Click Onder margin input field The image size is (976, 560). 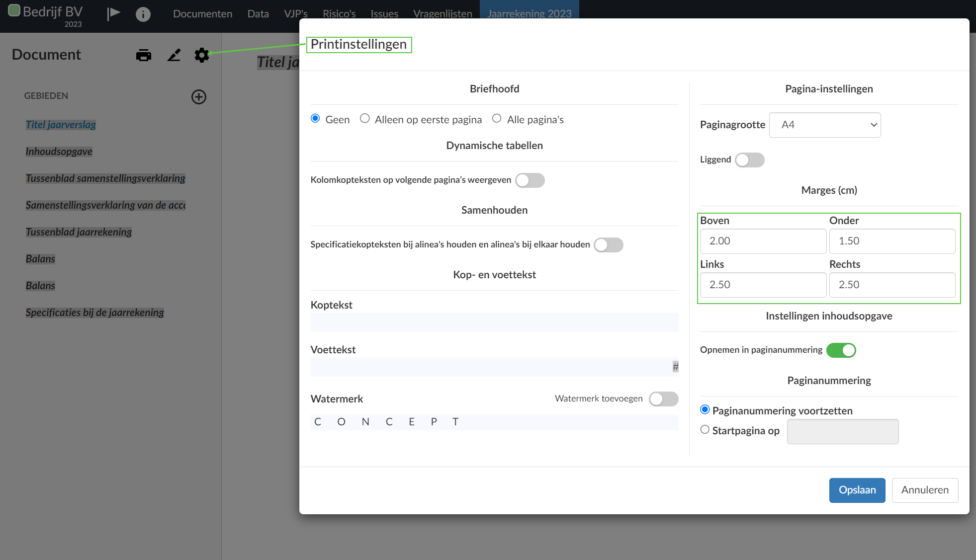click(892, 241)
